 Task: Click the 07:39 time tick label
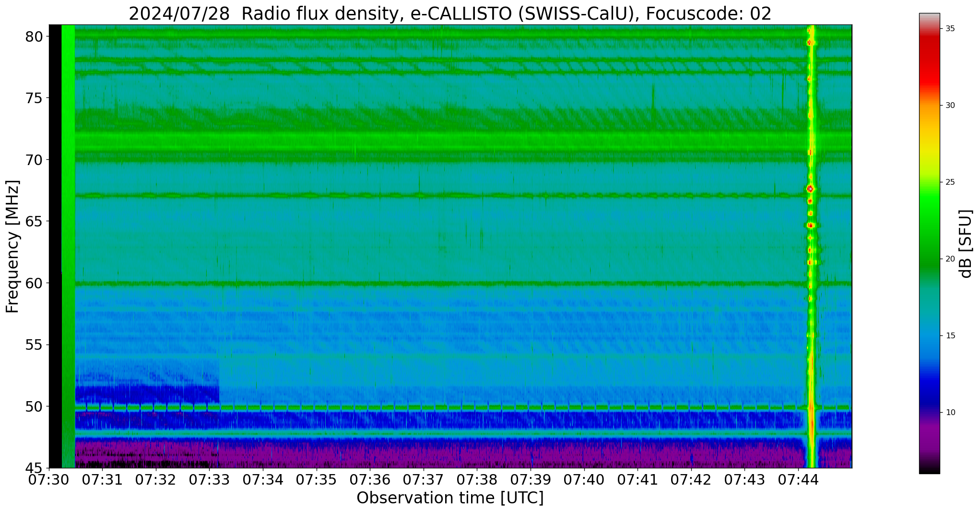(x=531, y=480)
